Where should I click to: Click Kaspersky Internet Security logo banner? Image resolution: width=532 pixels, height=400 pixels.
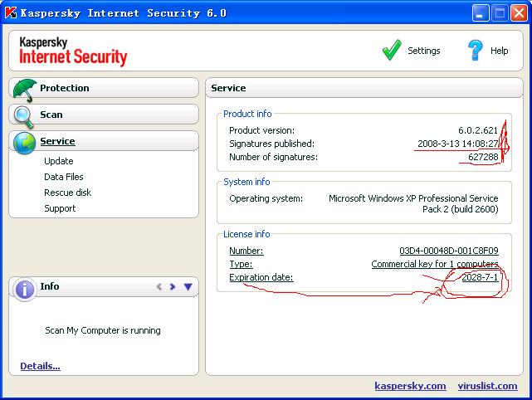click(x=73, y=51)
